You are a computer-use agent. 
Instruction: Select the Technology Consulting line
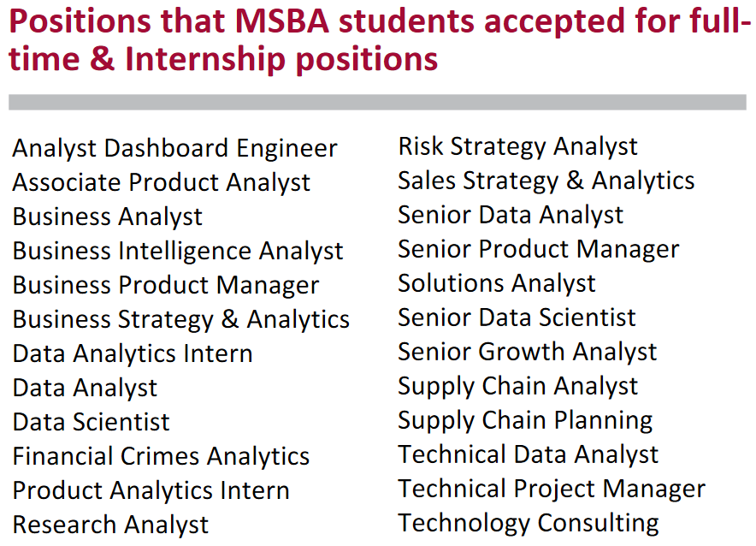click(x=529, y=524)
